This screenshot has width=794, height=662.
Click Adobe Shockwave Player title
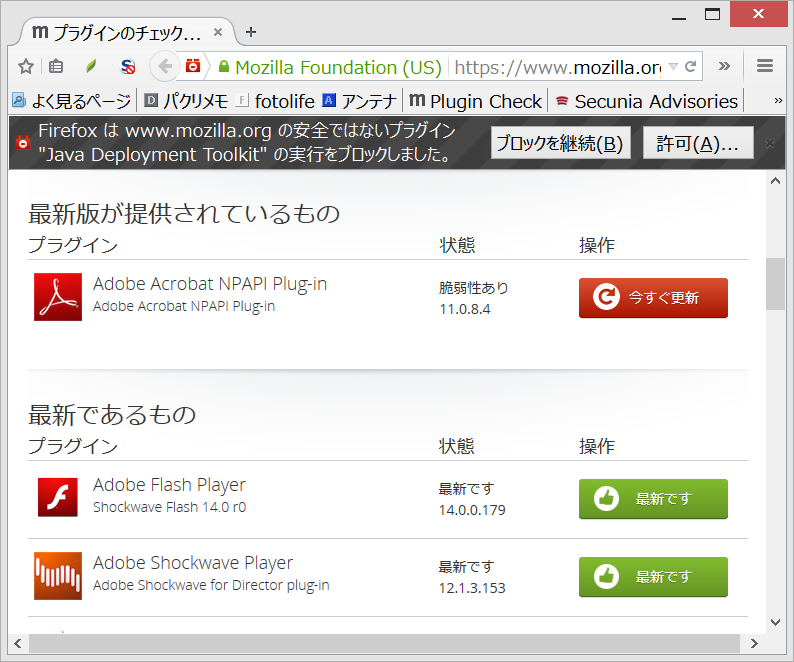tap(193, 563)
